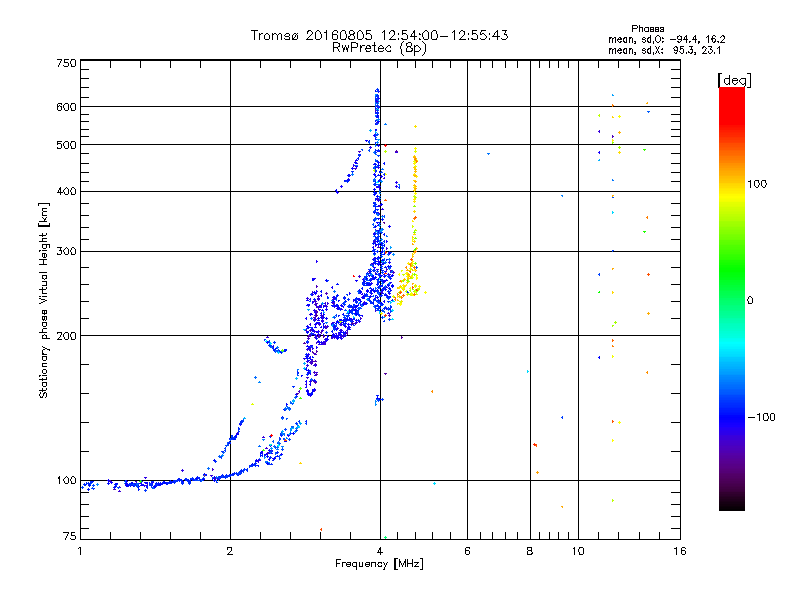
Task: Click the y-axis tick label '400'
Action: pyautogui.click(x=66, y=191)
